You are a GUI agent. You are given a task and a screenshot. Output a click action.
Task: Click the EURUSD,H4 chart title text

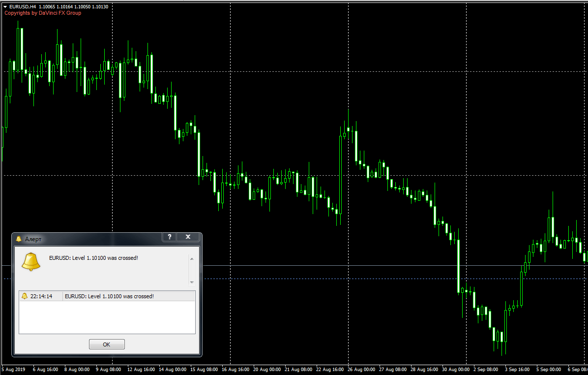coord(23,7)
